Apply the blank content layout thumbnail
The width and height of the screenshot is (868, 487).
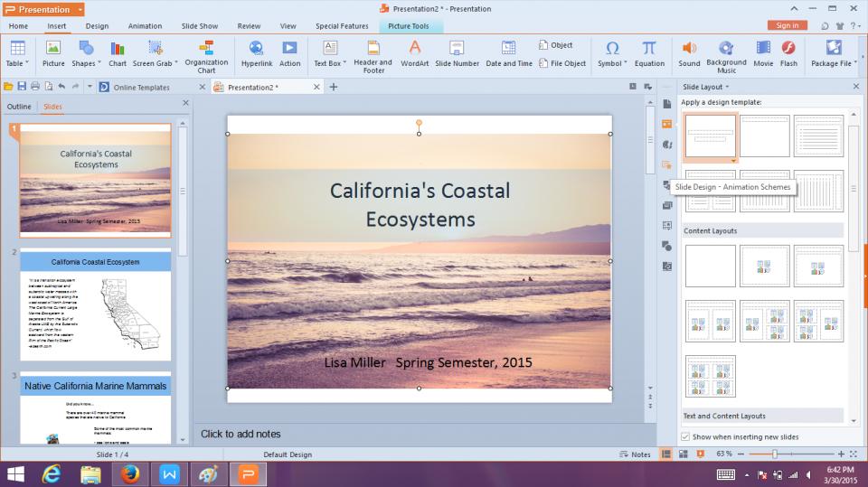click(x=711, y=267)
